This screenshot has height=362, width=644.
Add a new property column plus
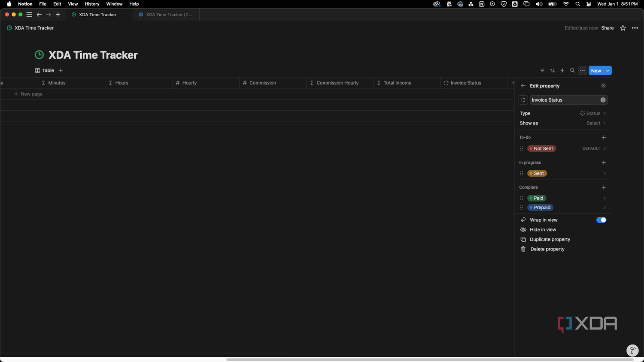coord(513,83)
